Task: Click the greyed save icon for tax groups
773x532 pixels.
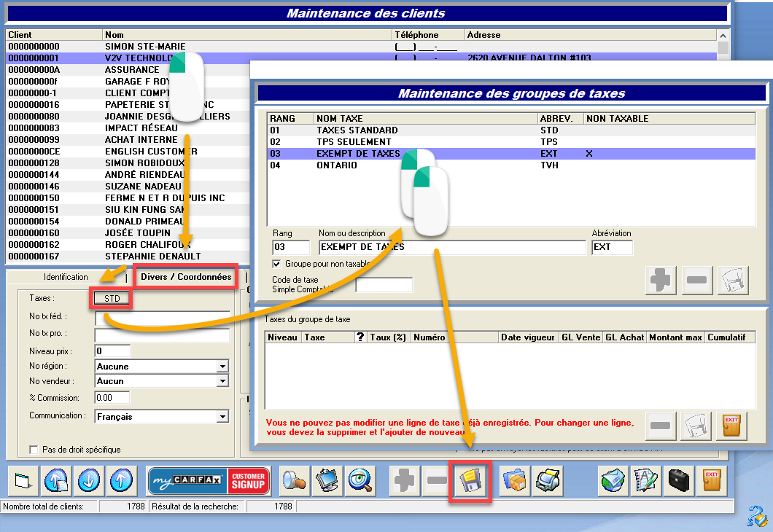Action: point(733,281)
